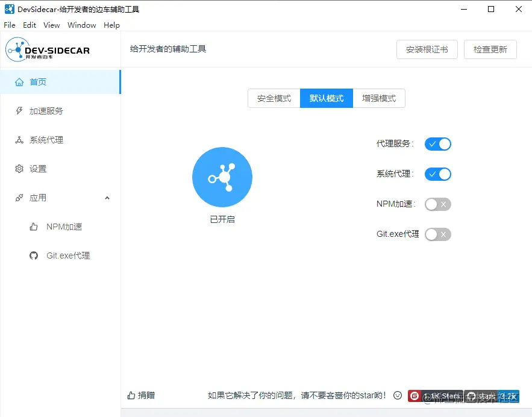Viewport: 532px width, 417px height.
Task: Open the Git.exe代理 sidebar submenu item
Action: click(x=60, y=256)
